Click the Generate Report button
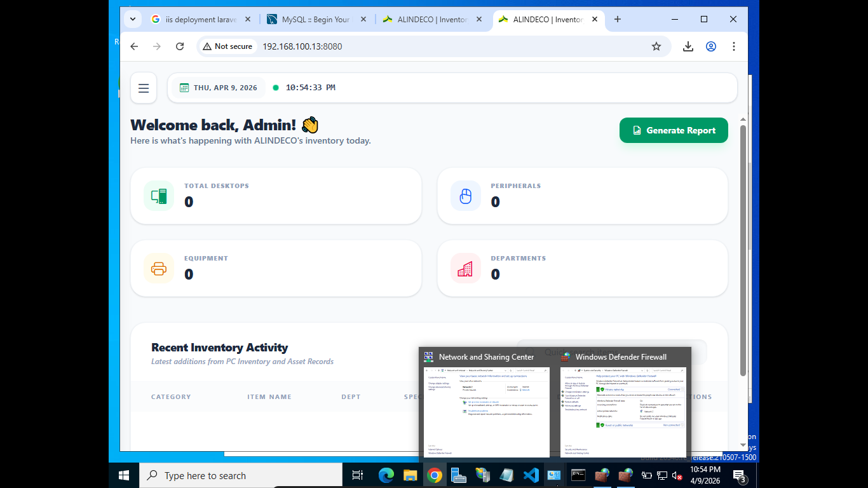The height and width of the screenshot is (488, 868). click(674, 130)
